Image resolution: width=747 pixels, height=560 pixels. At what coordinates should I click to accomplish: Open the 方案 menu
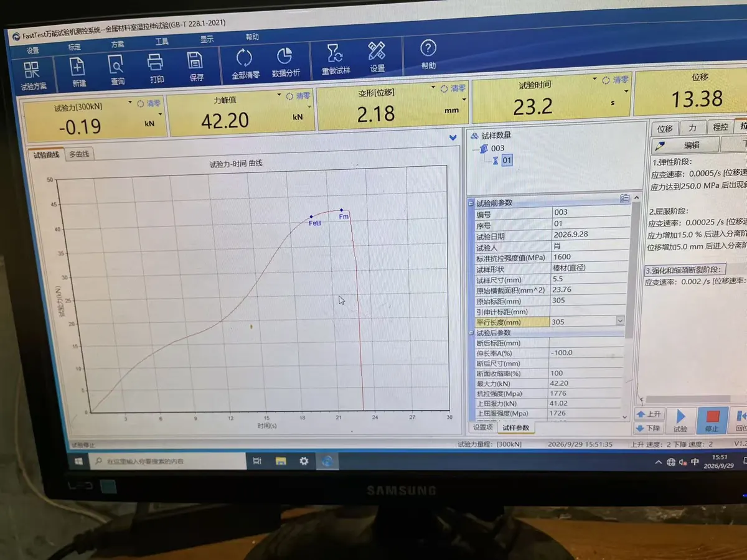pos(117,45)
